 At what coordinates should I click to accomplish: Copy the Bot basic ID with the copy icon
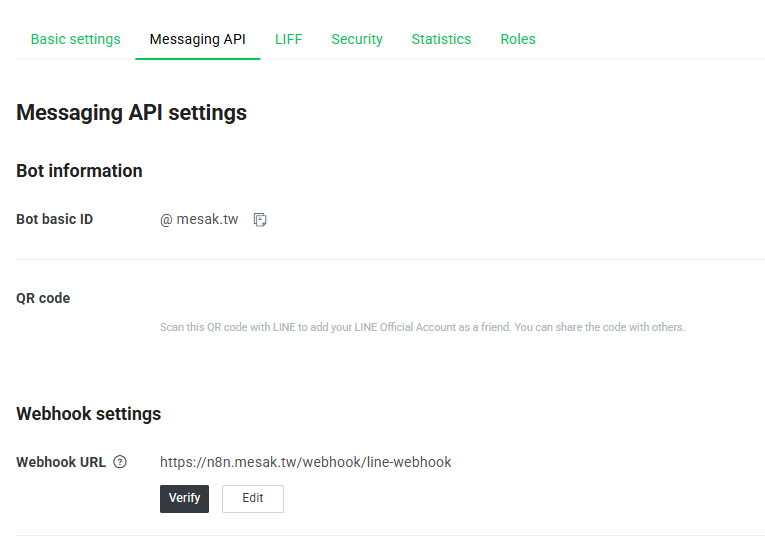point(260,219)
